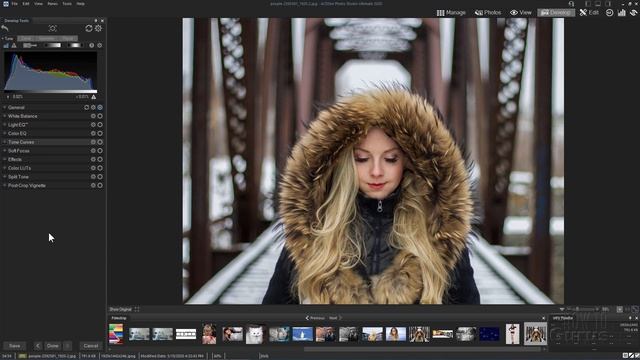Toggle the Color EQ enable circle
The image size is (640, 360).
tap(100, 133)
